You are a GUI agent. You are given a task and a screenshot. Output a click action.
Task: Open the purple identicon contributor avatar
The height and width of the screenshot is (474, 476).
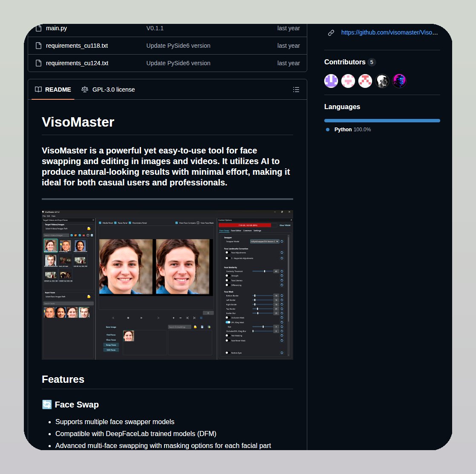point(331,81)
